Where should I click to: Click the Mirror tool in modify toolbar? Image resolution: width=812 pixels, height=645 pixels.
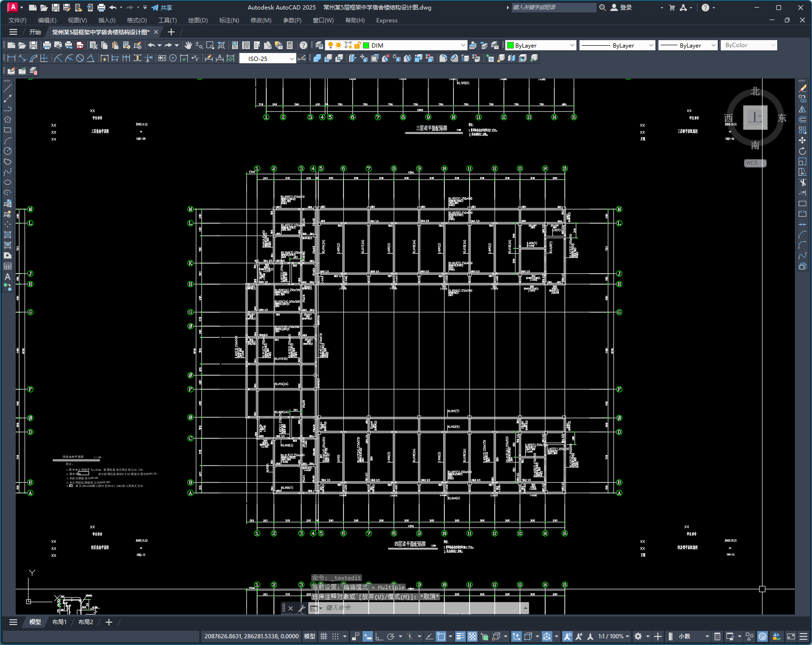(x=802, y=109)
